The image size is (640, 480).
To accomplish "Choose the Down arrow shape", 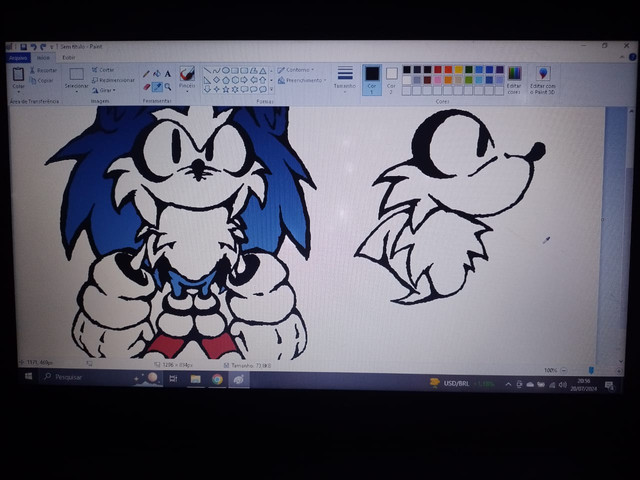I will tap(207, 89).
